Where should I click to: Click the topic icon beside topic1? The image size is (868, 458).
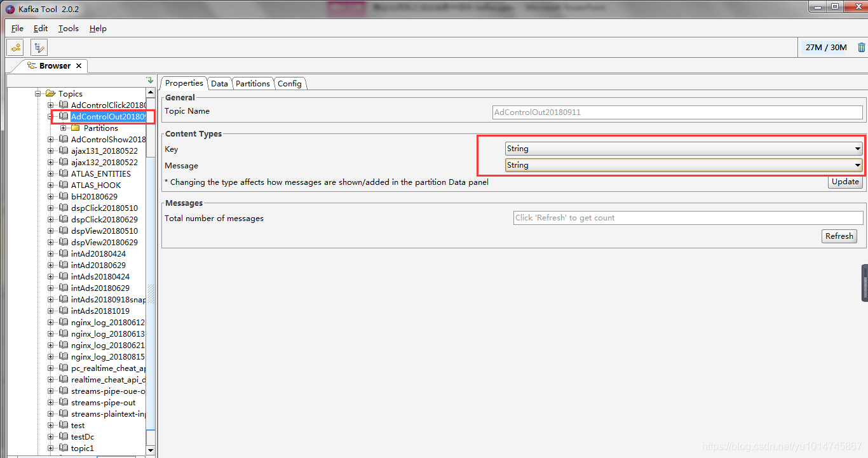point(64,448)
